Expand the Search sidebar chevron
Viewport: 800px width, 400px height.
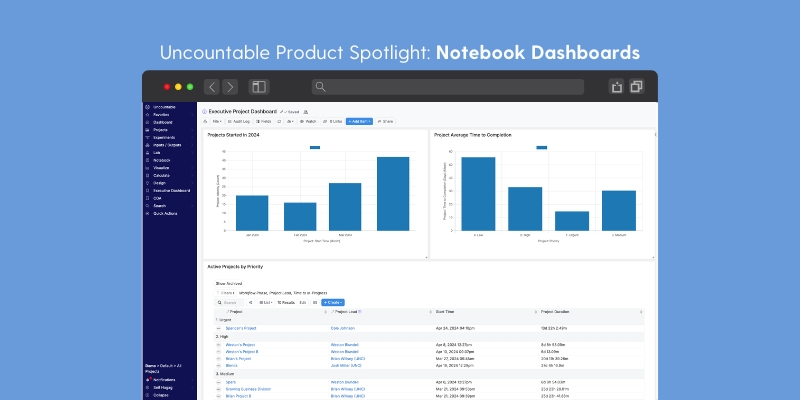pyautogui.click(x=192, y=206)
